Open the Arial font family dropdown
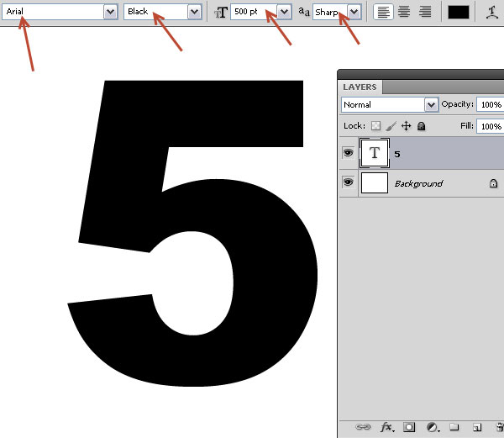Screen dimensions: 504x438 110,13
